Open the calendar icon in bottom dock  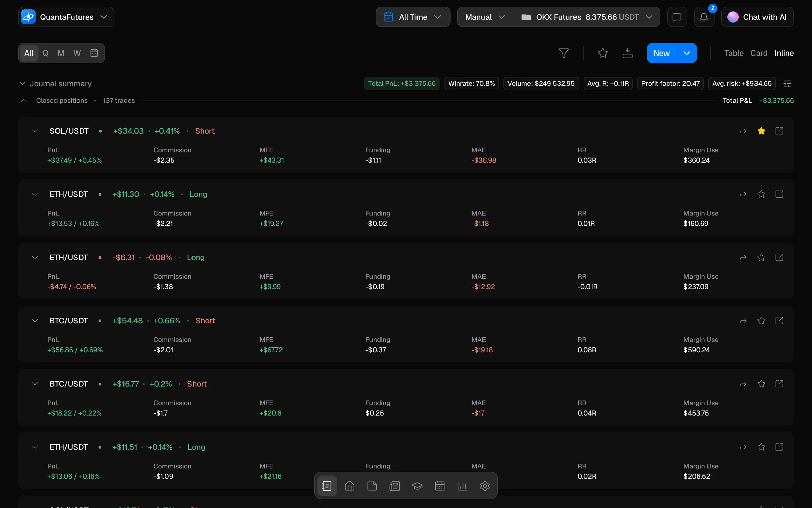[x=439, y=486]
